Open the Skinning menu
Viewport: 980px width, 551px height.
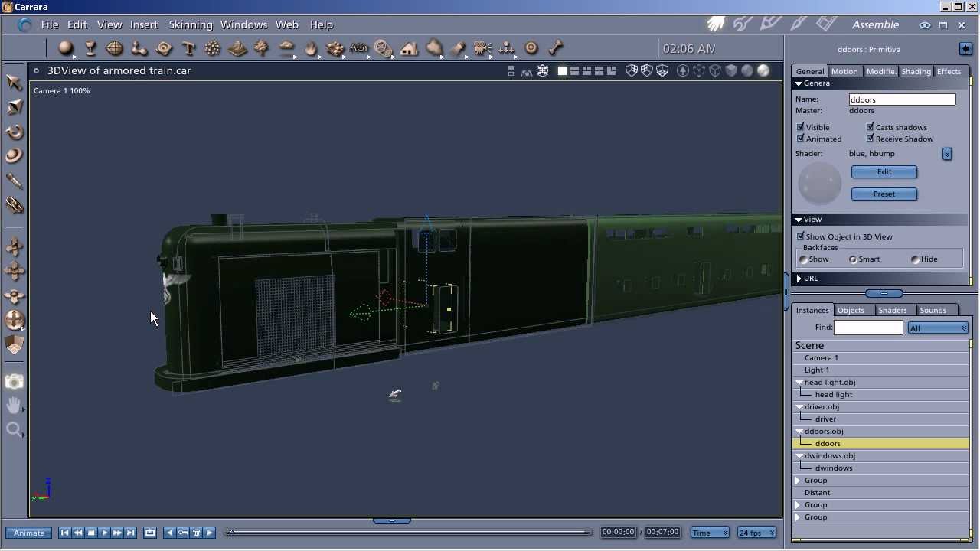pyautogui.click(x=191, y=24)
